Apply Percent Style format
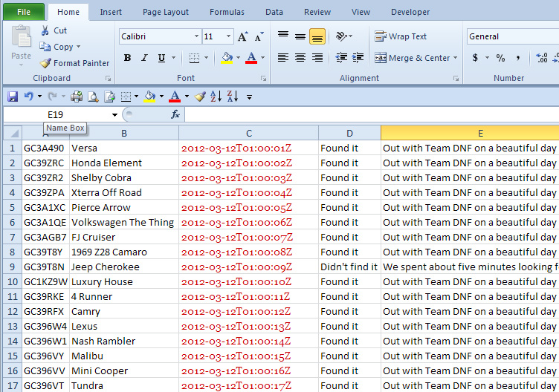 500,58
